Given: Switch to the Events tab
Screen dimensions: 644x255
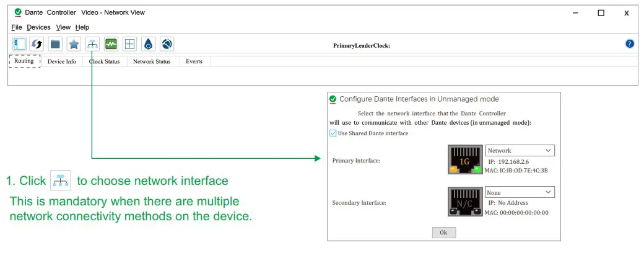Looking at the screenshot, I should tap(194, 61).
